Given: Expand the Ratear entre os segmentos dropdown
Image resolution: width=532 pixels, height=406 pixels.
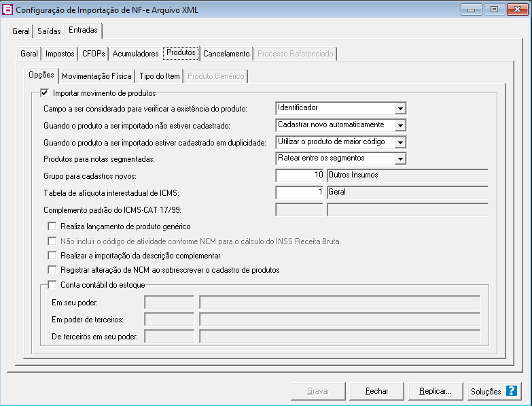Looking at the screenshot, I should point(400,158).
